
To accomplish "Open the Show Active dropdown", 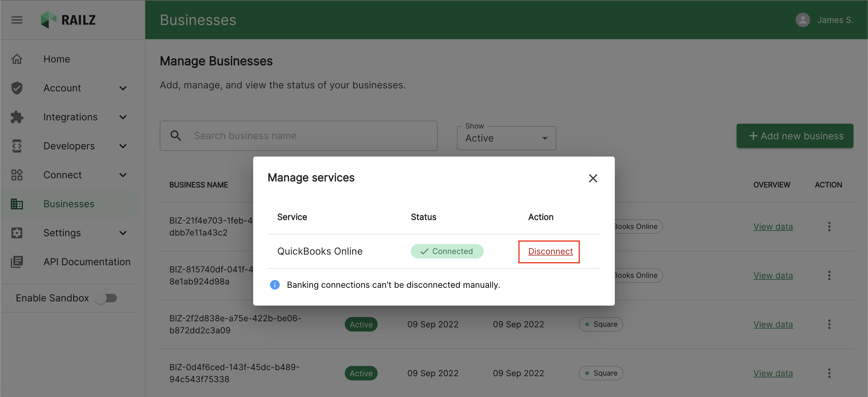I will (x=506, y=138).
